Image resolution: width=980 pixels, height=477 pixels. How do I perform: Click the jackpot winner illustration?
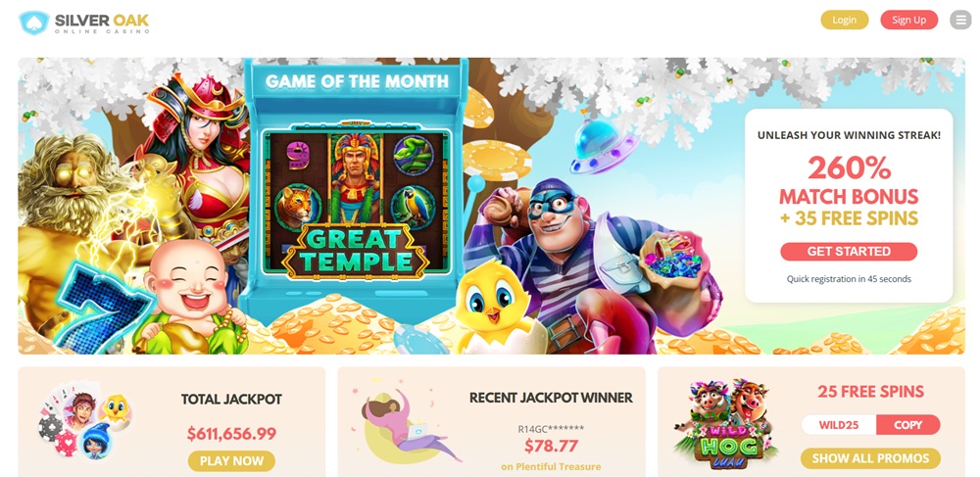point(408,424)
